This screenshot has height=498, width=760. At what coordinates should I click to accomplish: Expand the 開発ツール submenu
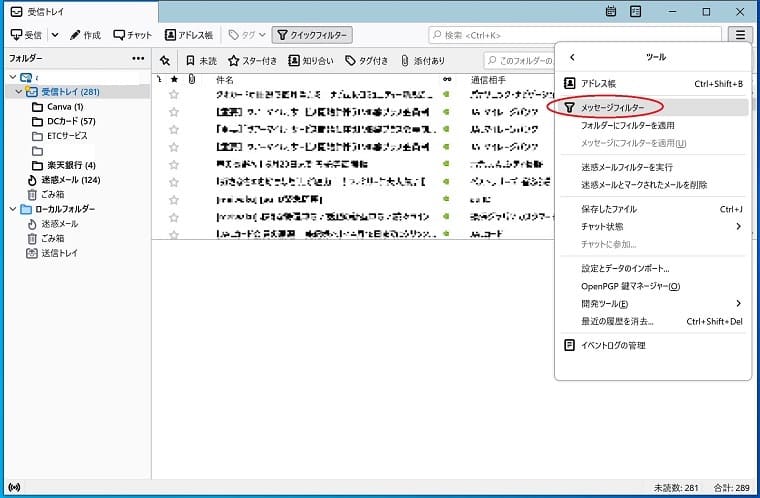click(653, 304)
